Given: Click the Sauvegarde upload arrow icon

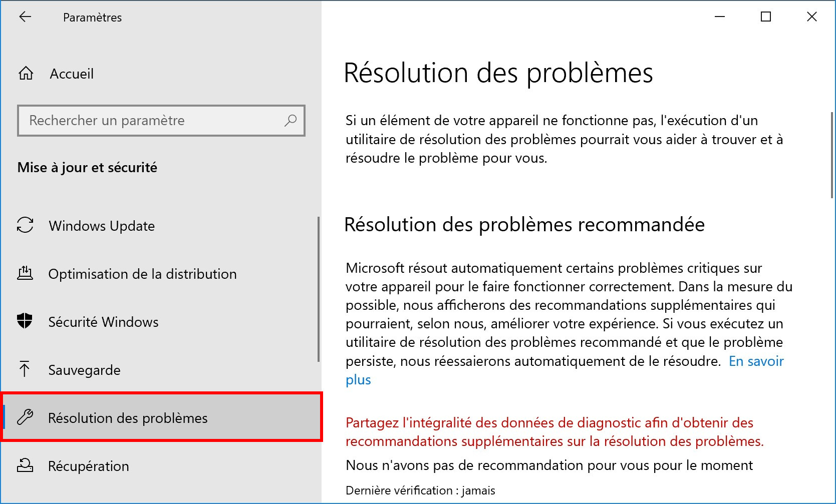Looking at the screenshot, I should tap(25, 369).
